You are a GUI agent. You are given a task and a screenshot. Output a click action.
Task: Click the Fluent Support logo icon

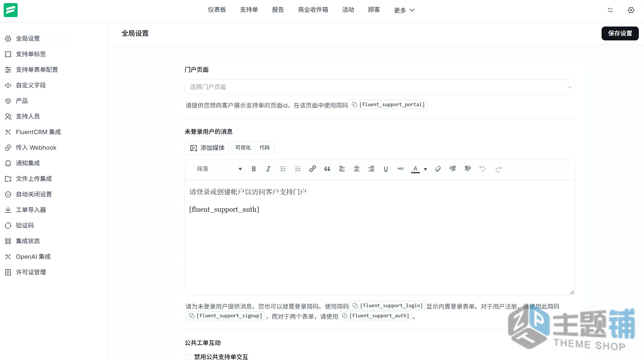click(x=11, y=10)
